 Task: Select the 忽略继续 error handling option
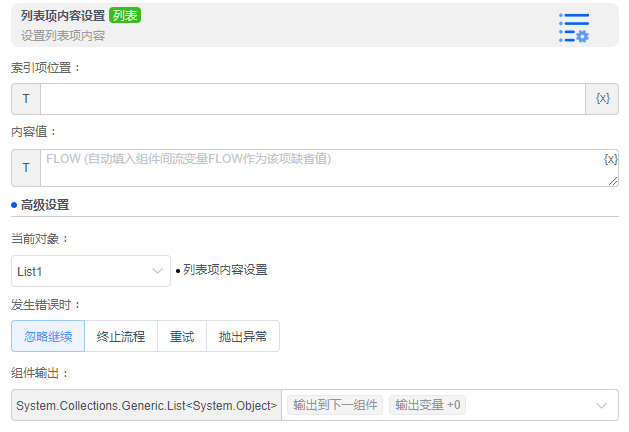(x=48, y=337)
